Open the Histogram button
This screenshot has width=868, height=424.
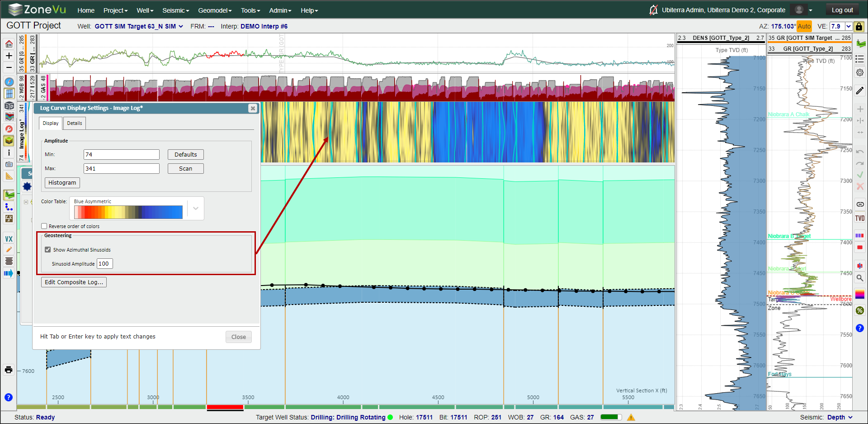point(62,182)
